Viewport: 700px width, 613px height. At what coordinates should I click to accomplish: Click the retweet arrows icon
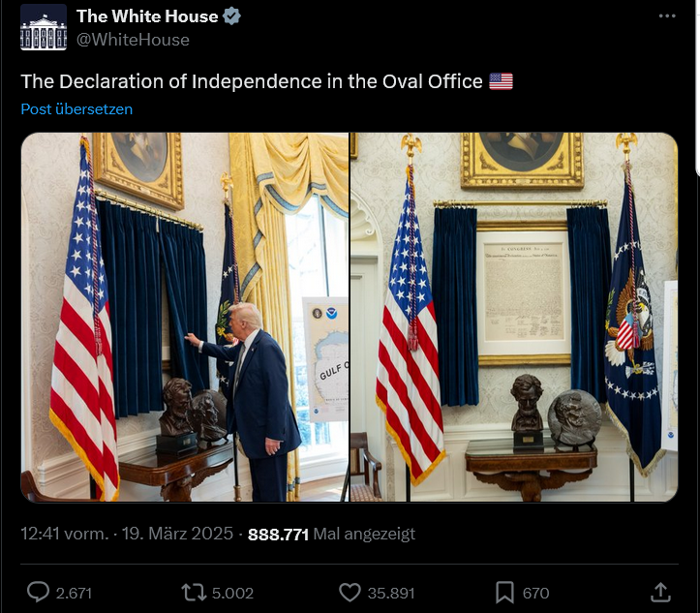(x=194, y=593)
